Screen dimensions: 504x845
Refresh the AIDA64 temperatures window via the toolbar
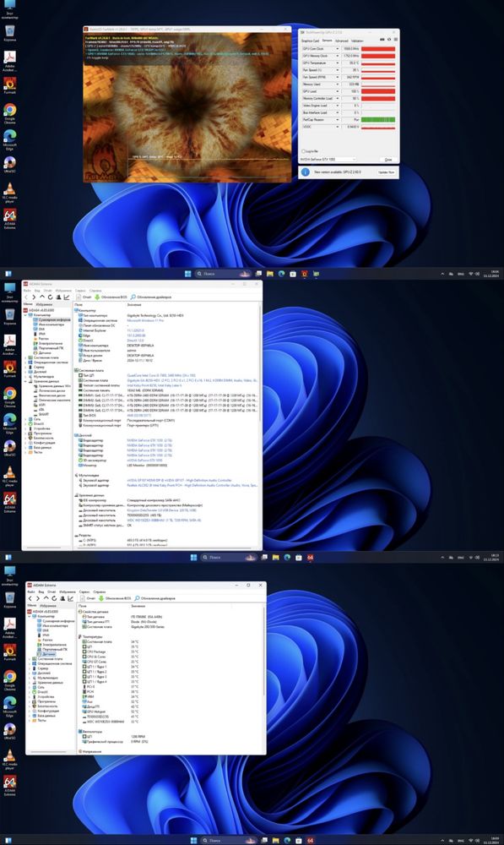click(54, 598)
